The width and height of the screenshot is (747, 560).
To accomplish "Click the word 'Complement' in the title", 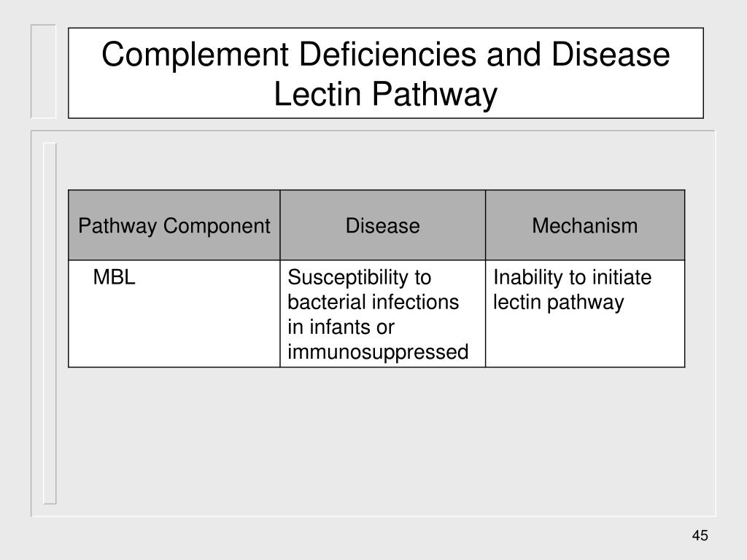I will coord(195,55).
